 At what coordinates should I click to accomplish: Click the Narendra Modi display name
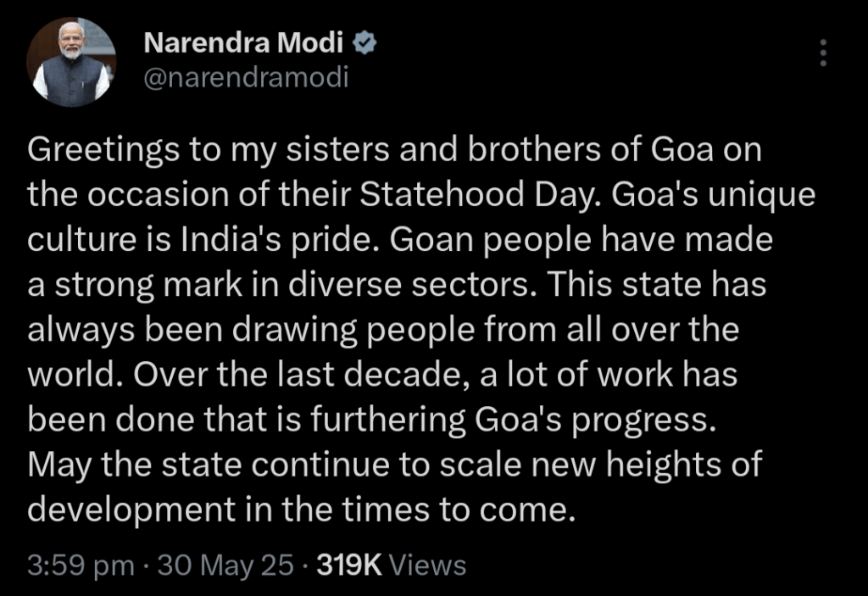[243, 42]
